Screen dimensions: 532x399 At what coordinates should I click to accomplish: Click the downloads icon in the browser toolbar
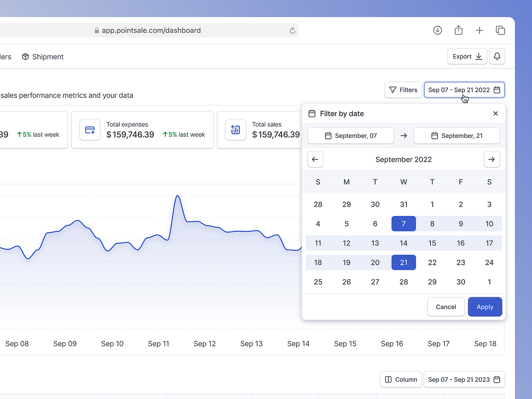pos(438,30)
